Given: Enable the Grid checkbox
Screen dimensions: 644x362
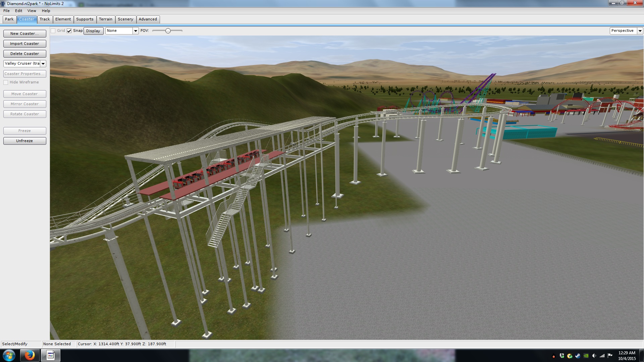Looking at the screenshot, I should [53, 31].
